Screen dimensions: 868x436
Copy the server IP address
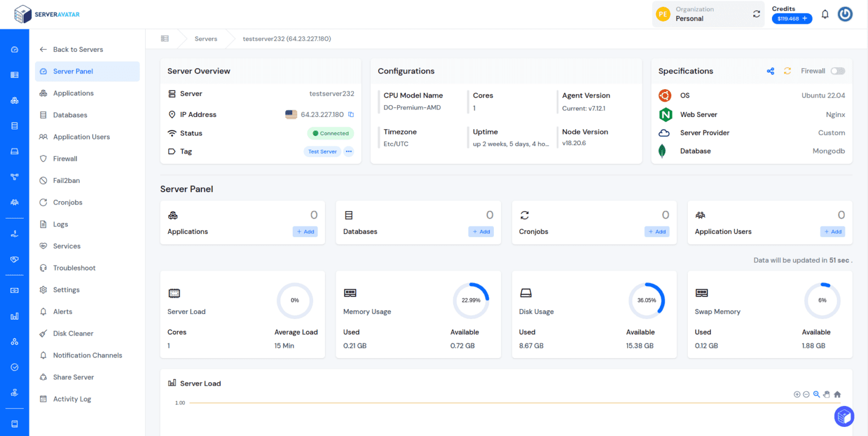pos(351,115)
